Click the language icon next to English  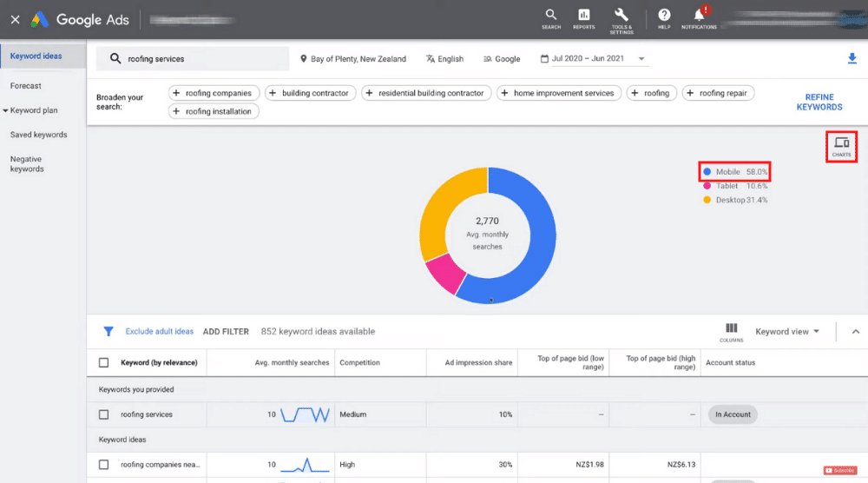431,59
